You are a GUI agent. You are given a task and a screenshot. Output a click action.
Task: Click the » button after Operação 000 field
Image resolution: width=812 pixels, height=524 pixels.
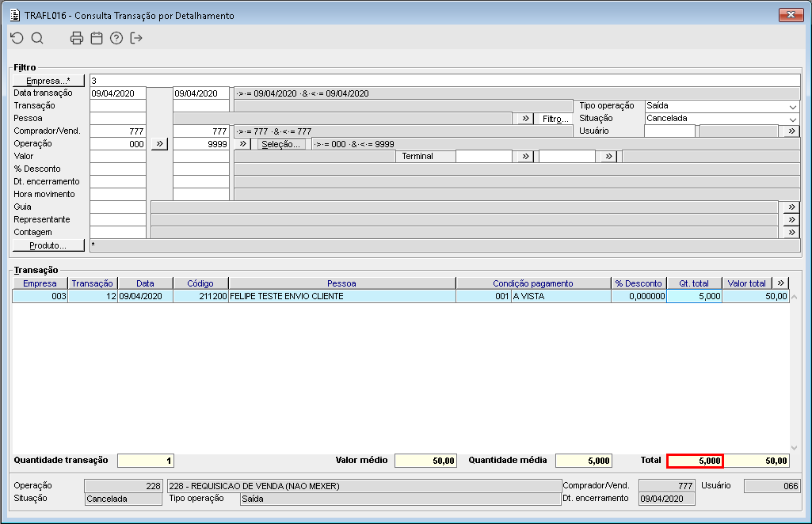(x=159, y=144)
